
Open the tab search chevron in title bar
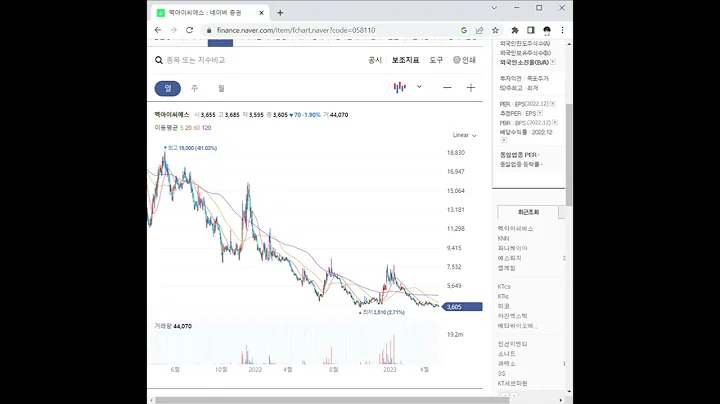pyautogui.click(x=494, y=8)
